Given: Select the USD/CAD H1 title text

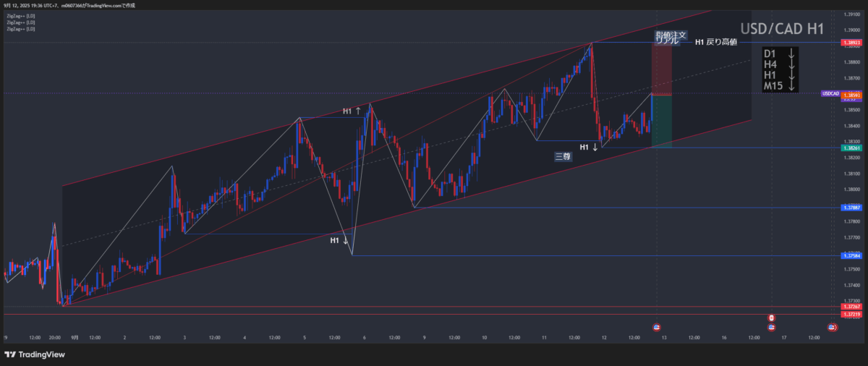Looking at the screenshot, I should [782, 29].
